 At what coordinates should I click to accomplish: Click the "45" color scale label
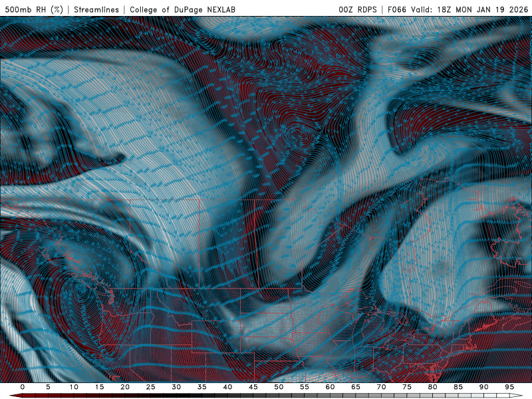(x=253, y=387)
